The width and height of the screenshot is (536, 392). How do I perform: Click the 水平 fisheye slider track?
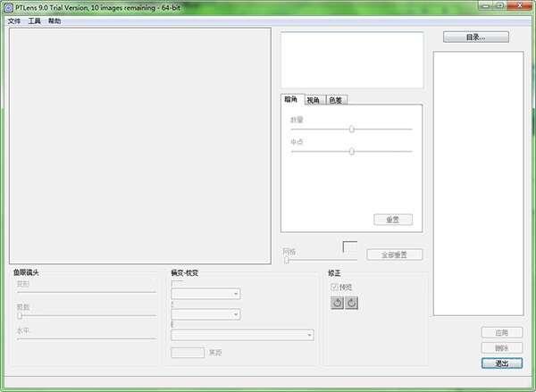[87, 338]
